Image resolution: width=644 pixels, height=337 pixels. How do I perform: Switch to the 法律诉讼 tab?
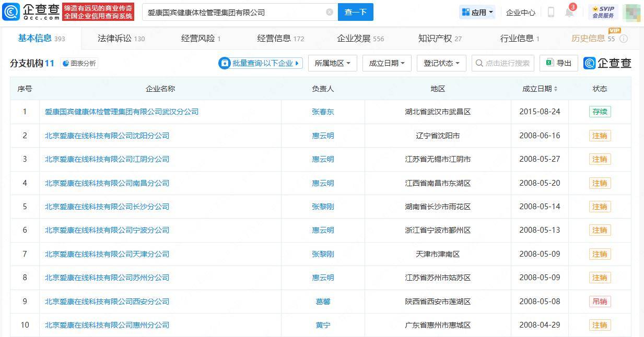coord(116,38)
